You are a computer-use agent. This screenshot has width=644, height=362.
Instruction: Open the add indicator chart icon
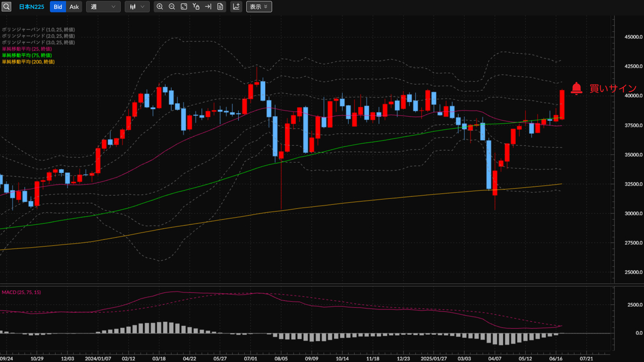coord(236,7)
